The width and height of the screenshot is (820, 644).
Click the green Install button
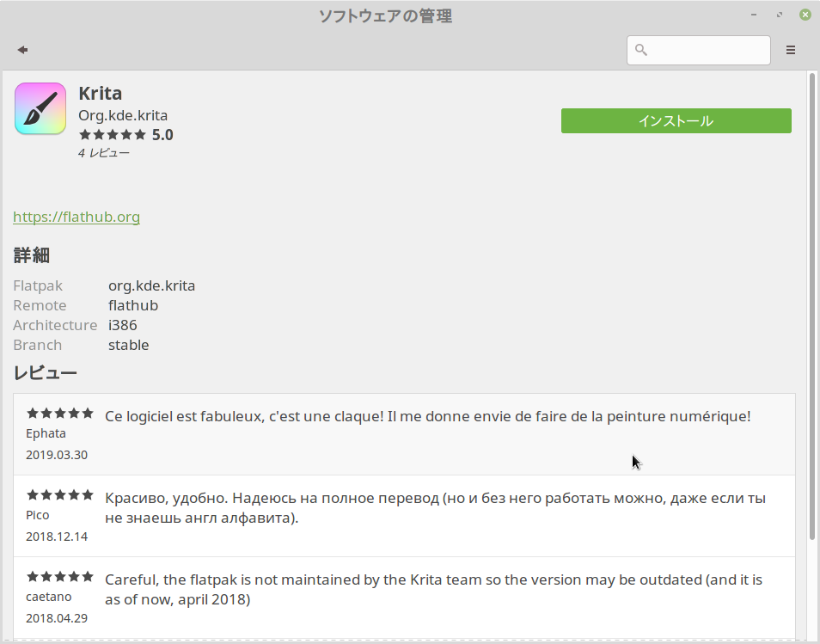tap(676, 121)
